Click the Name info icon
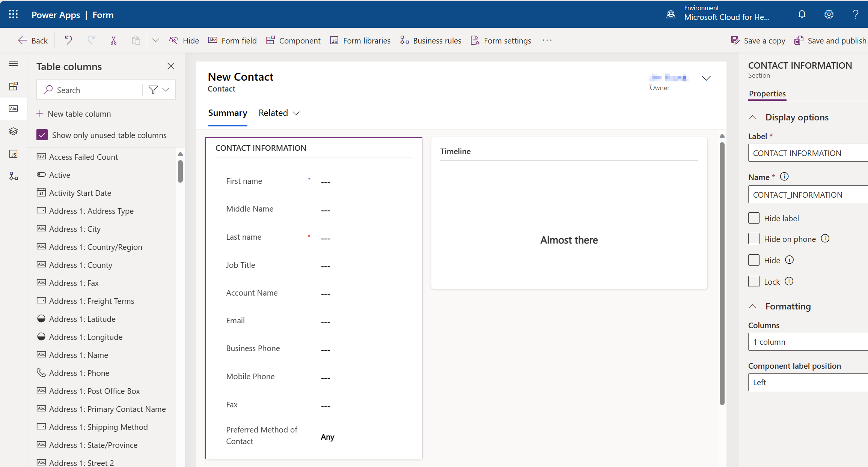This screenshot has width=868, height=467. click(x=785, y=176)
